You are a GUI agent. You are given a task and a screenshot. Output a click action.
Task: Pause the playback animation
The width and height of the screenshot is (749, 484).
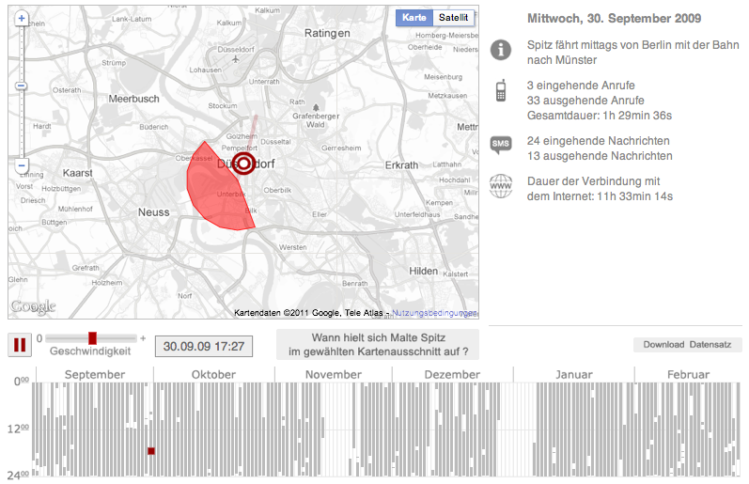point(19,345)
